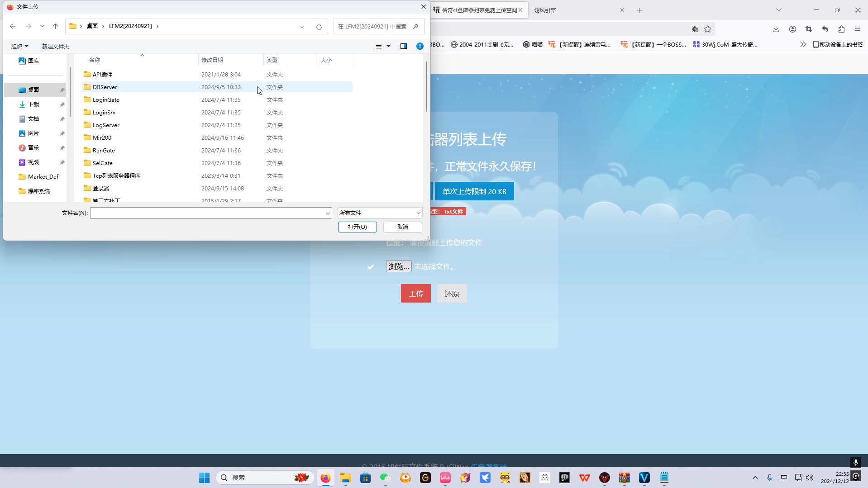Select the Tcp列表服务器程序 folder

(217, 175)
